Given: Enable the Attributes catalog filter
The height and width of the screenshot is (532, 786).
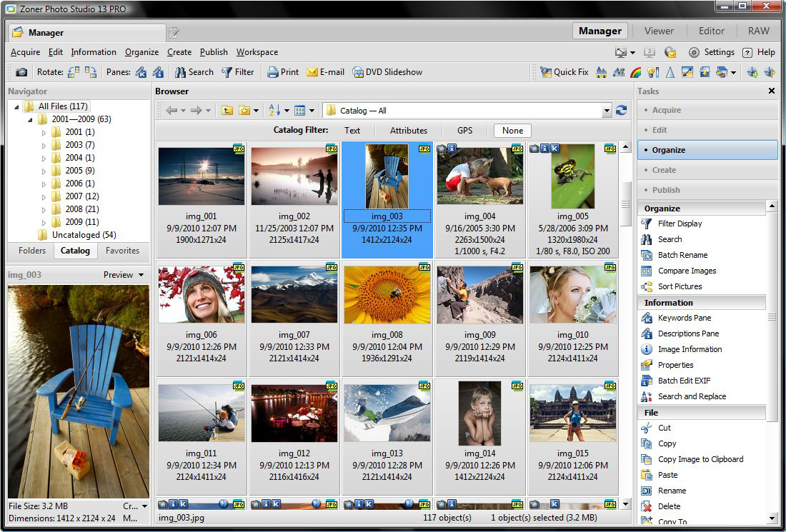Looking at the screenshot, I should coord(409,131).
